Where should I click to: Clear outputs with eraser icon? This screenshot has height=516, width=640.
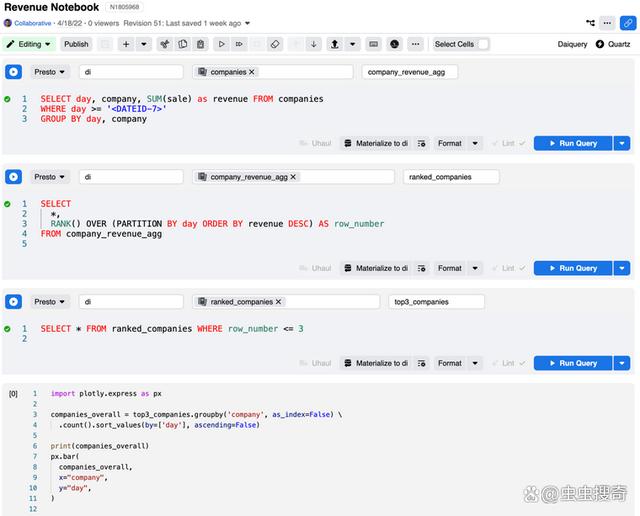pyautogui.click(x=275, y=44)
